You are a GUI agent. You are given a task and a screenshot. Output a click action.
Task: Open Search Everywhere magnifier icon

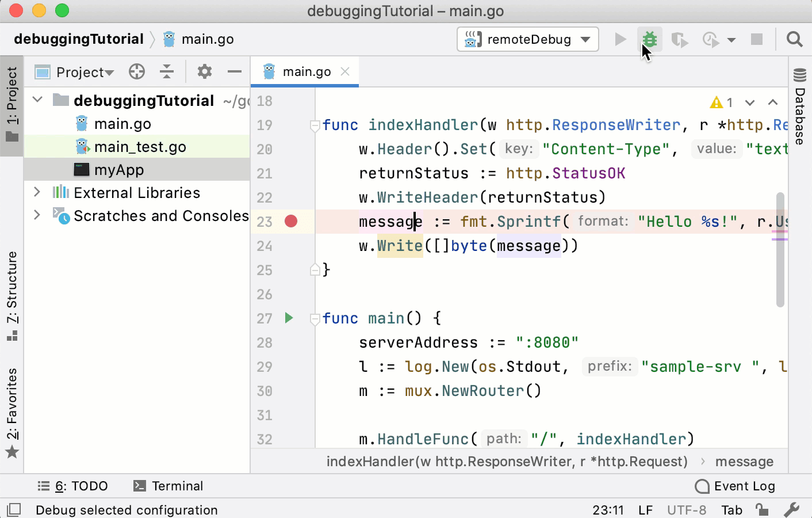pyautogui.click(x=794, y=39)
